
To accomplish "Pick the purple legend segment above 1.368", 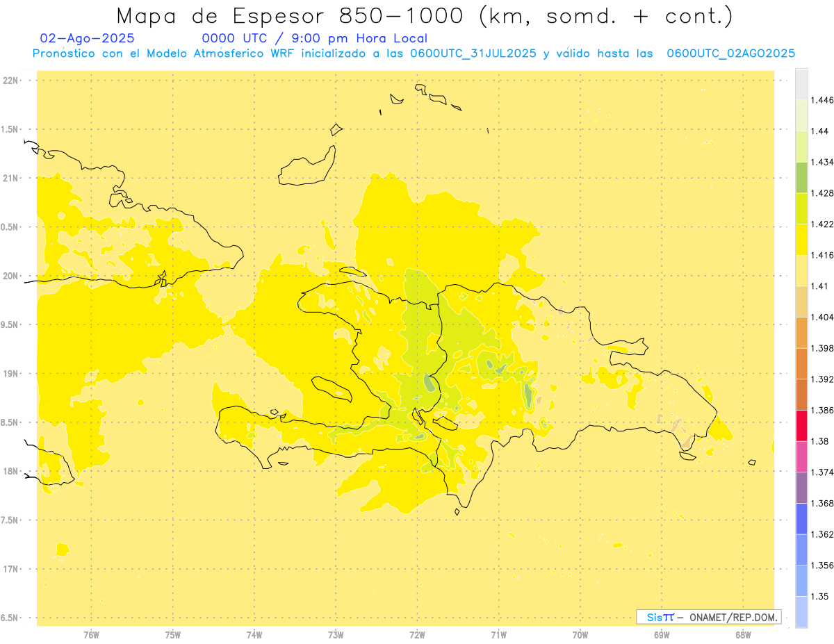I will (x=801, y=488).
